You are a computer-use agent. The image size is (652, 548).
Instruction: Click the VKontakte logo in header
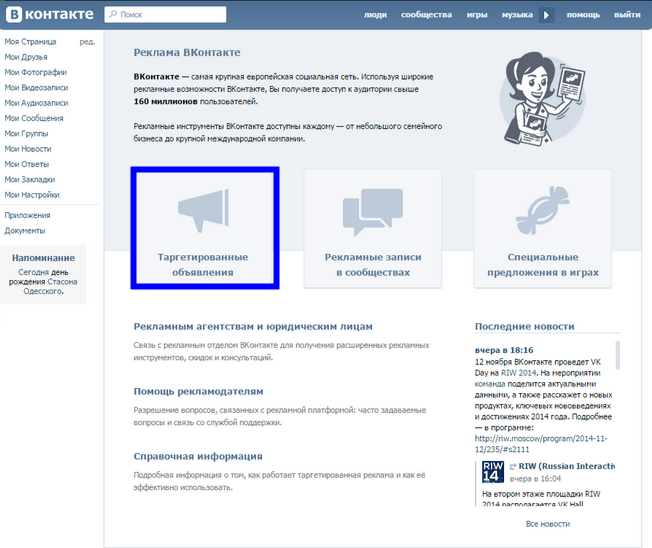pyautogui.click(x=50, y=15)
